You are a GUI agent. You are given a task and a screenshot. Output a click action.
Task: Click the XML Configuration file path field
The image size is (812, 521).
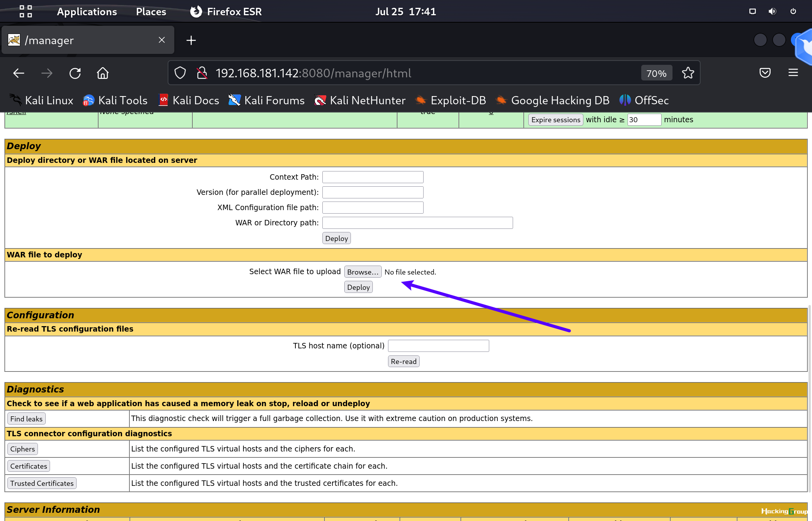click(x=373, y=207)
